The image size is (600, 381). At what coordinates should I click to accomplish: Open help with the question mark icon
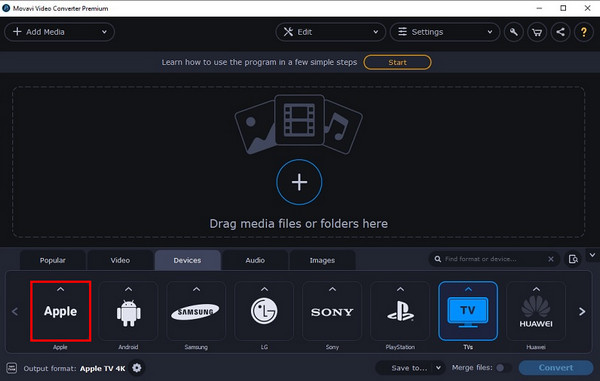[x=584, y=32]
